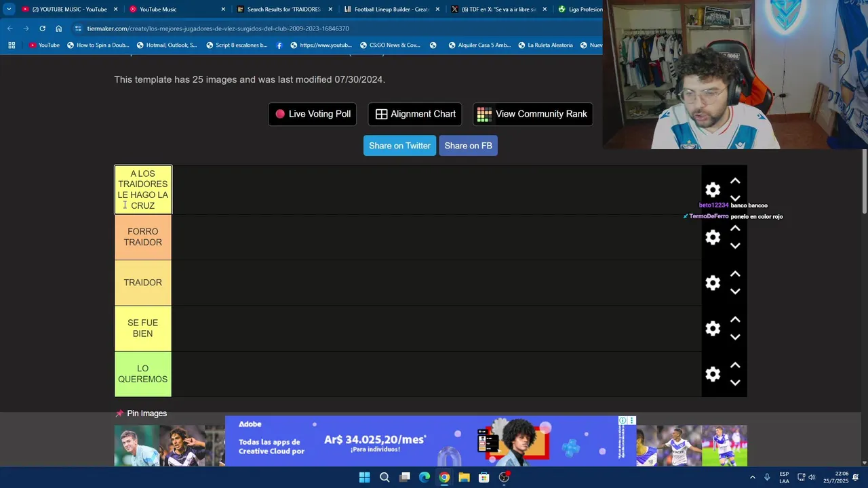Go to browser home page icon
The height and width of the screenshot is (488, 868).
point(59,28)
